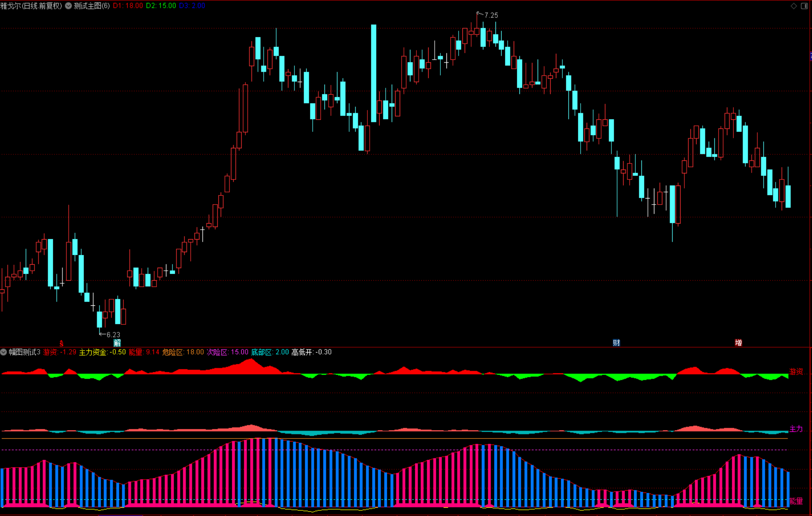This screenshot has height=516, width=812.
Task: Open the 财 financial report marker
Action: 616,343
